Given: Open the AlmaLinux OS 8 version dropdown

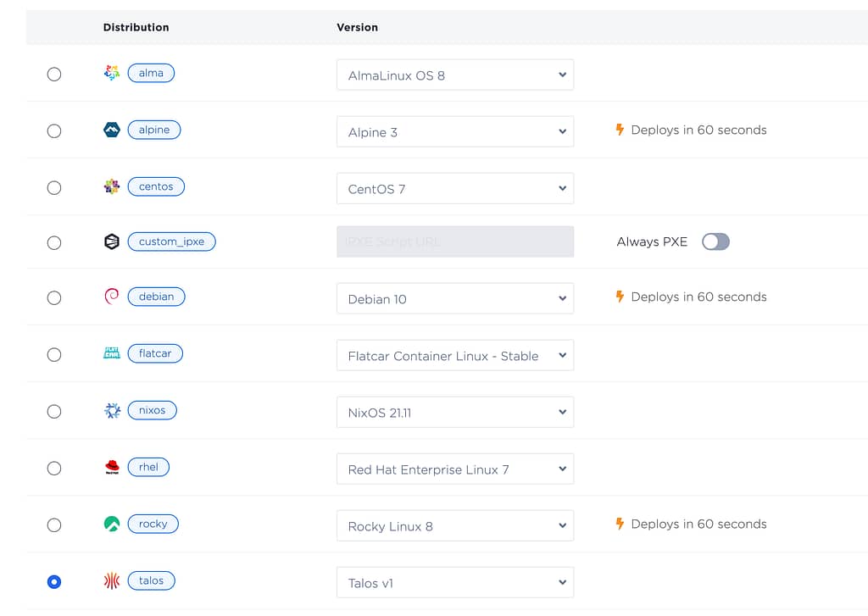Looking at the screenshot, I should pyautogui.click(x=455, y=75).
